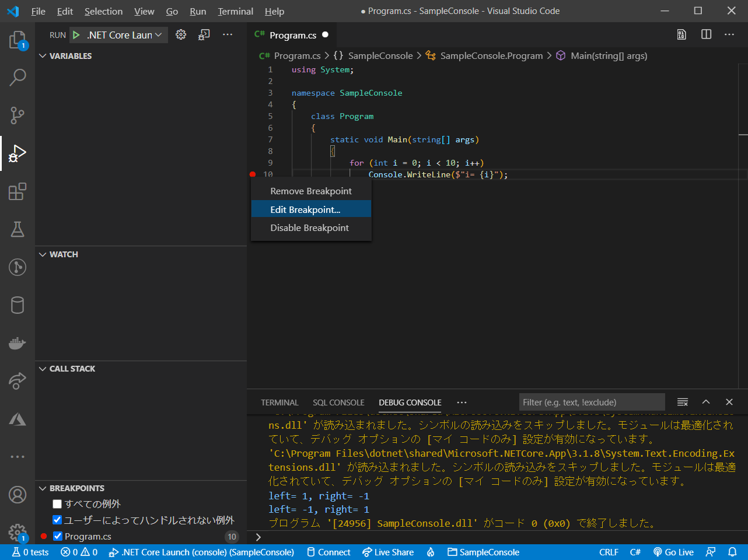Click Connect in status bar
The width and height of the screenshot is (748, 560).
tap(328, 552)
